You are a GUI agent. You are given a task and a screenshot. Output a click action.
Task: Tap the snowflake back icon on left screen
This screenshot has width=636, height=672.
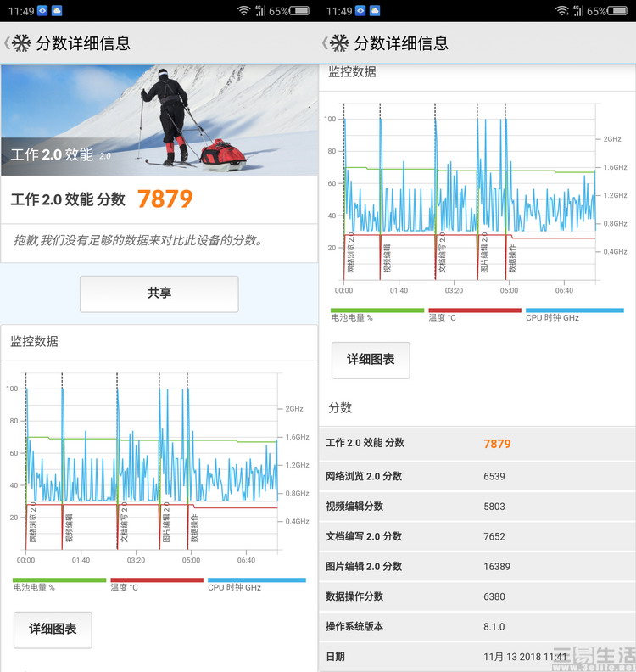(x=21, y=43)
